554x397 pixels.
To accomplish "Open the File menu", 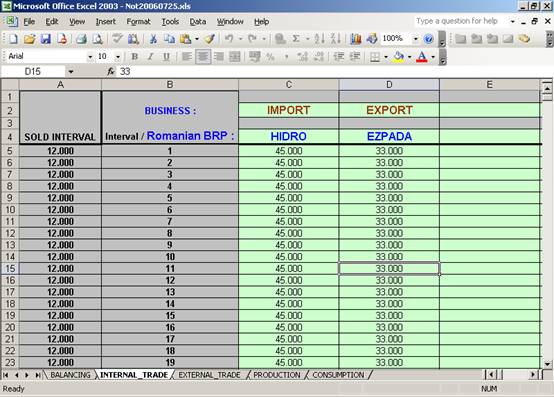I will [29, 22].
